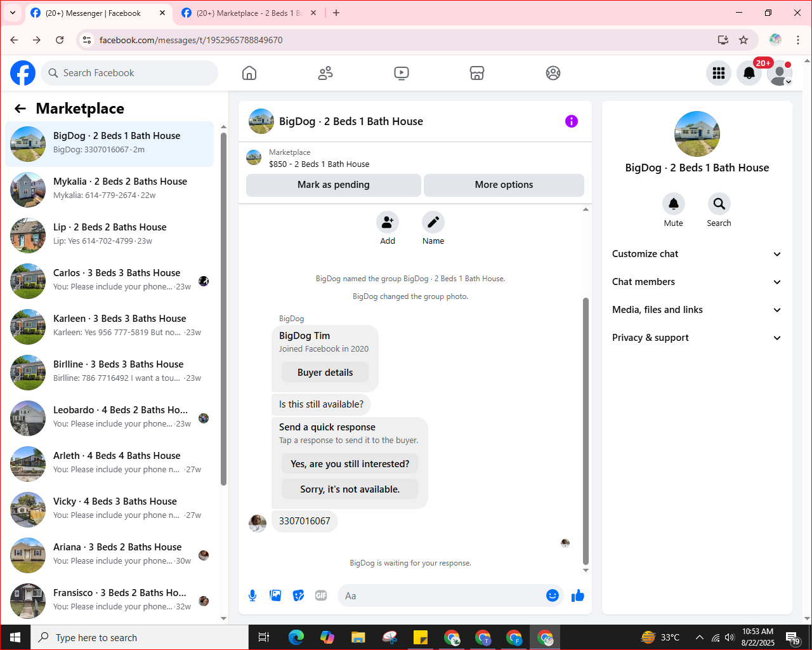Send 'Sorry, it's not available.' response
812x650 pixels.
350,489
